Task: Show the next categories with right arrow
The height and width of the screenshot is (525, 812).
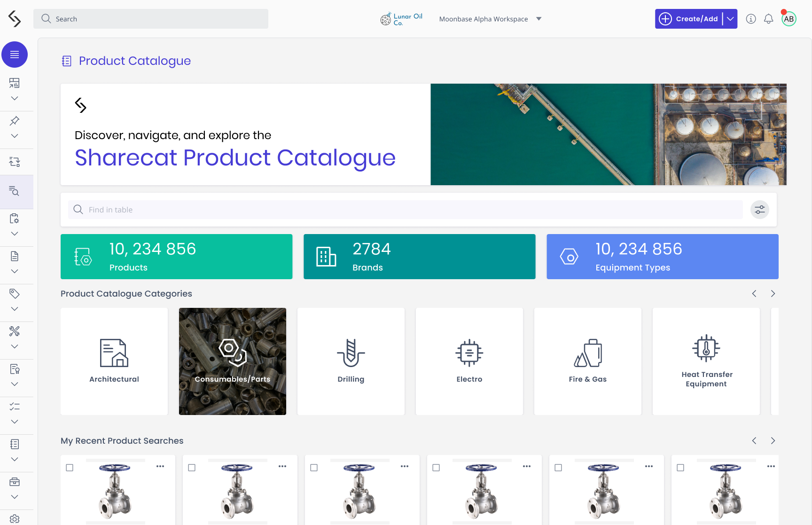Action: (x=773, y=294)
